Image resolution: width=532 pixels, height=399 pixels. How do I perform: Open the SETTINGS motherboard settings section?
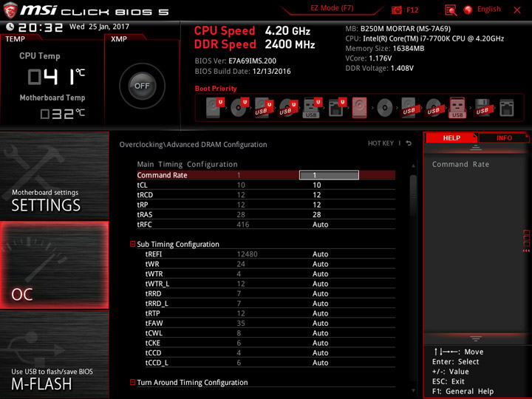(x=54, y=175)
